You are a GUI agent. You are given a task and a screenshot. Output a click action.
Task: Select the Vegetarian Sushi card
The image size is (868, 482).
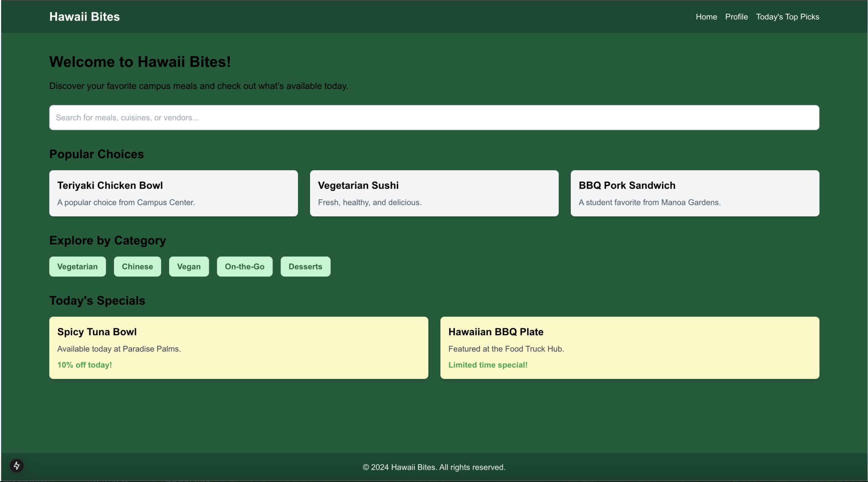click(434, 193)
